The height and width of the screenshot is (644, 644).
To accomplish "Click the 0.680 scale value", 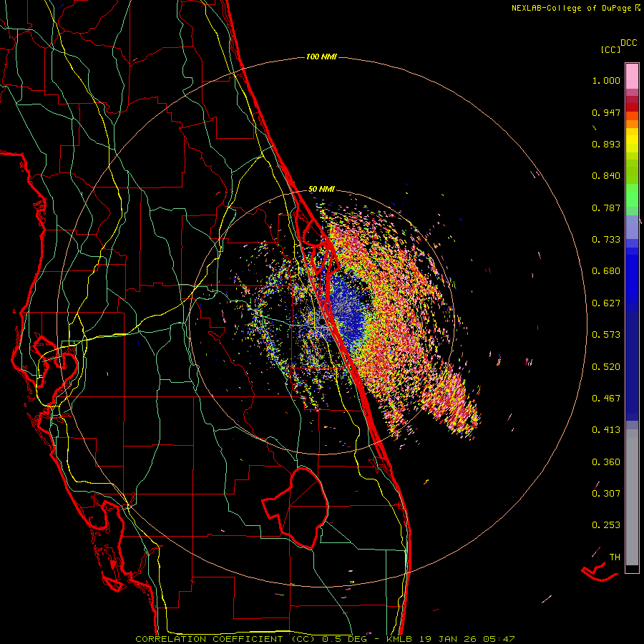I will pos(606,271).
